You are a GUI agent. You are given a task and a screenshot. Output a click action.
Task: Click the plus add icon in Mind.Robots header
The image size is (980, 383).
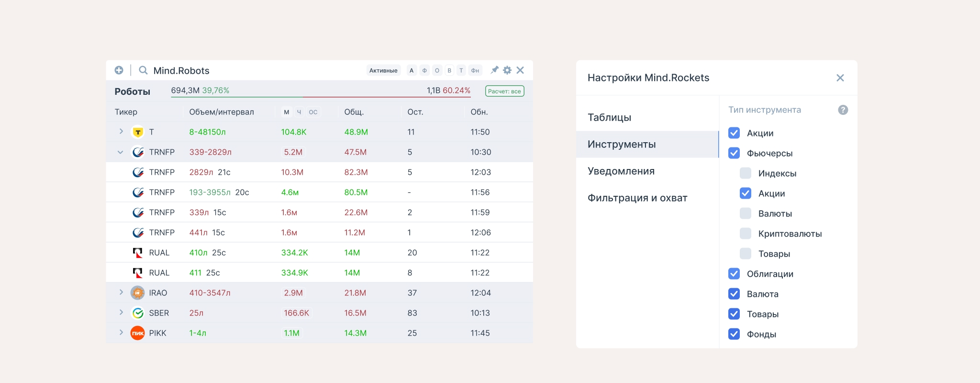pos(119,70)
